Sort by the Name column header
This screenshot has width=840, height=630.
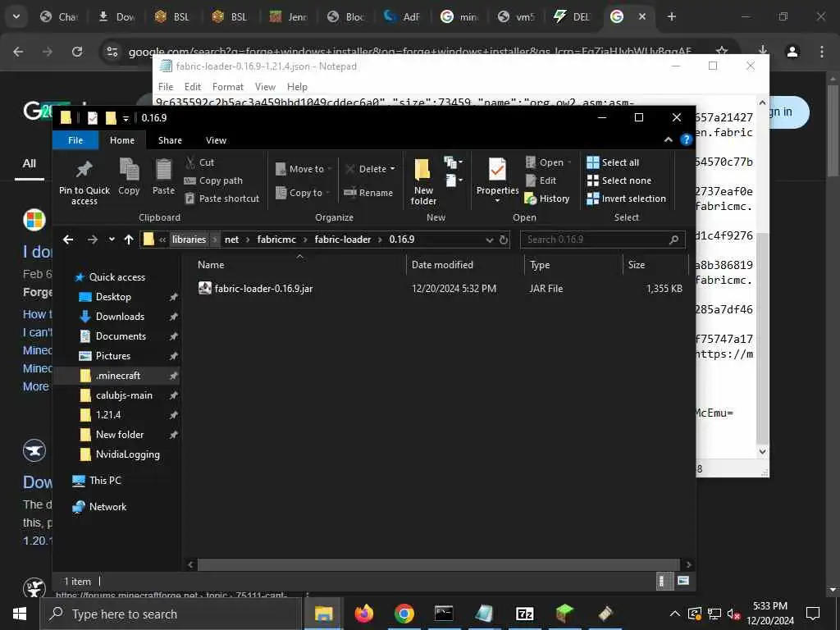[211, 265]
